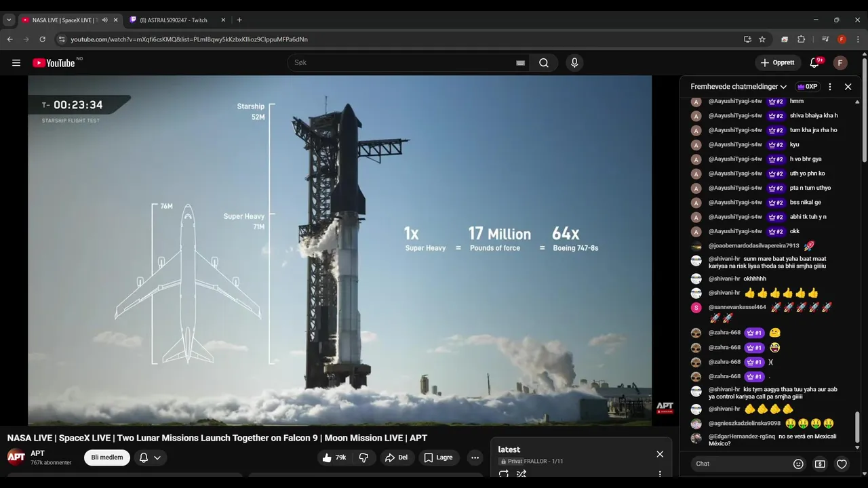Open the YouTube hamburger guide menu

click(x=16, y=63)
